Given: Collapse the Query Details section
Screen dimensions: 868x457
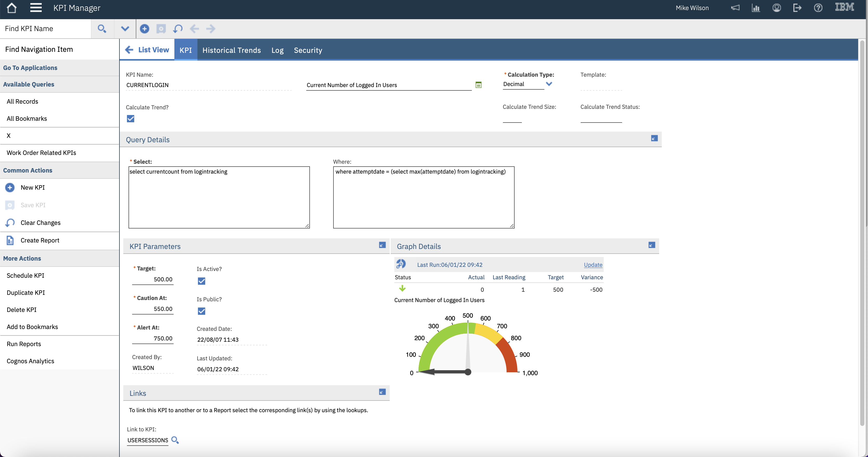Looking at the screenshot, I should pos(654,139).
